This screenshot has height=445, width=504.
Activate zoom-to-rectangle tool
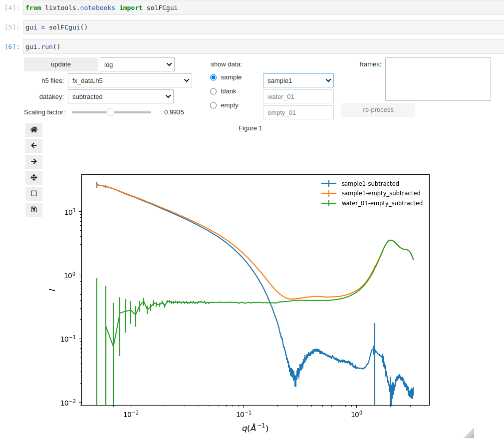(34, 193)
